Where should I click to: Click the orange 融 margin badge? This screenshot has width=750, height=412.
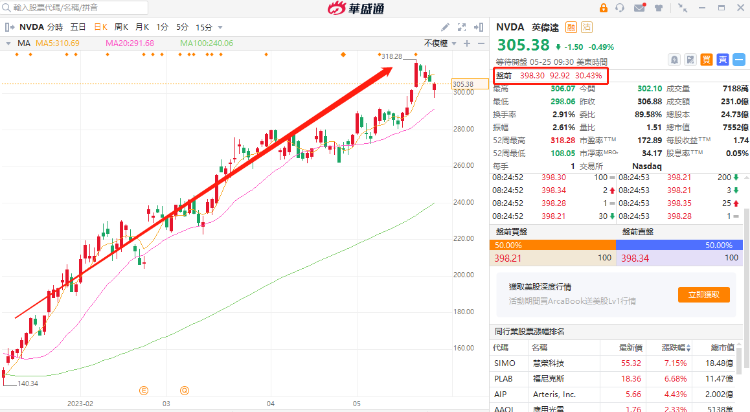[x=571, y=27]
